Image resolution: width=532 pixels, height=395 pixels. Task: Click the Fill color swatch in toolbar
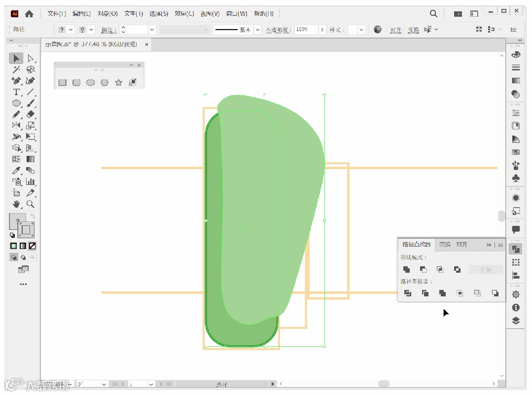(18, 221)
